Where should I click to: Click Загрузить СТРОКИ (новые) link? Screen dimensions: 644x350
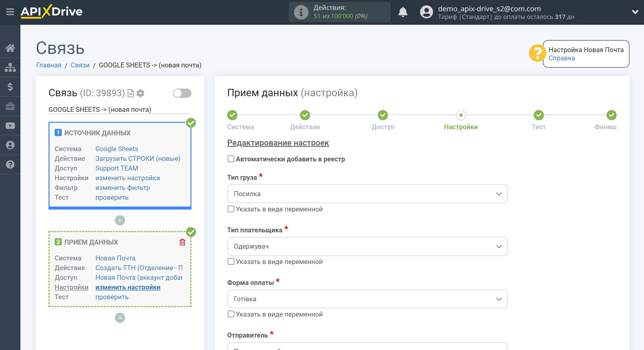click(138, 159)
